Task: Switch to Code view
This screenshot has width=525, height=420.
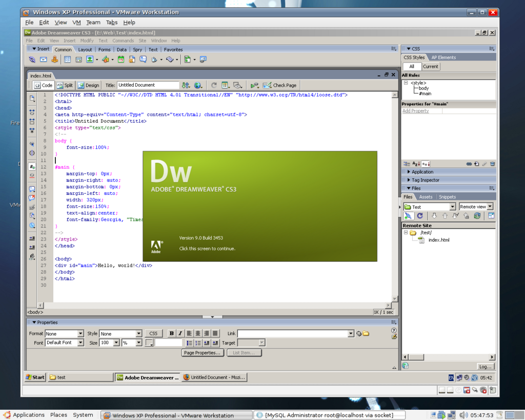Action: point(43,85)
